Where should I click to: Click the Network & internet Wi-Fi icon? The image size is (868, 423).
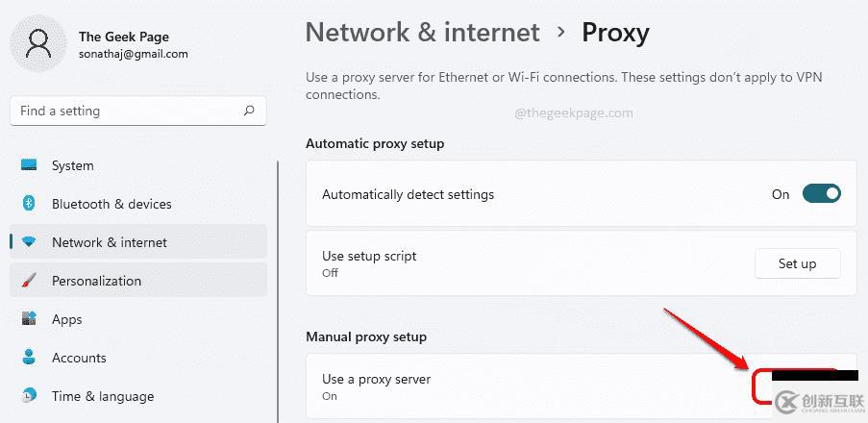(x=29, y=242)
